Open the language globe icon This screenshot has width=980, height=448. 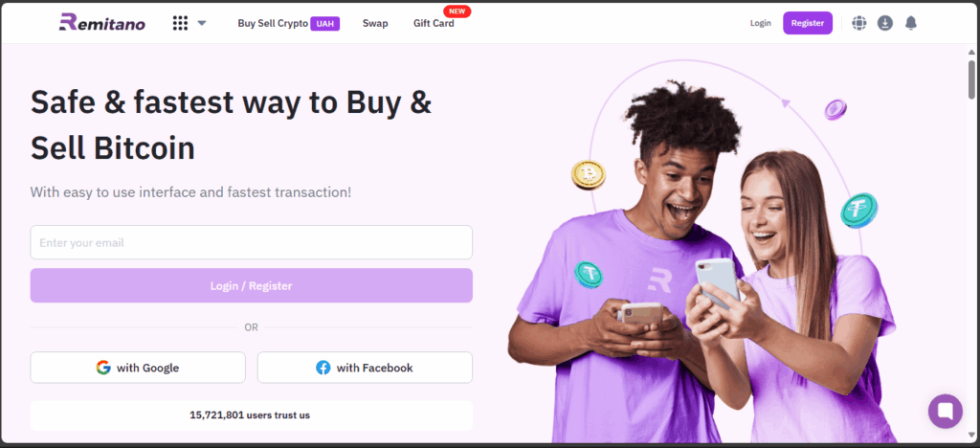pos(859,23)
